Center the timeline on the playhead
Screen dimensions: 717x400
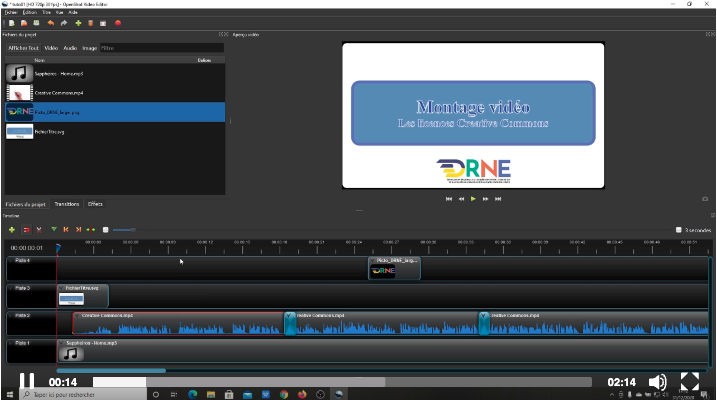point(91,229)
